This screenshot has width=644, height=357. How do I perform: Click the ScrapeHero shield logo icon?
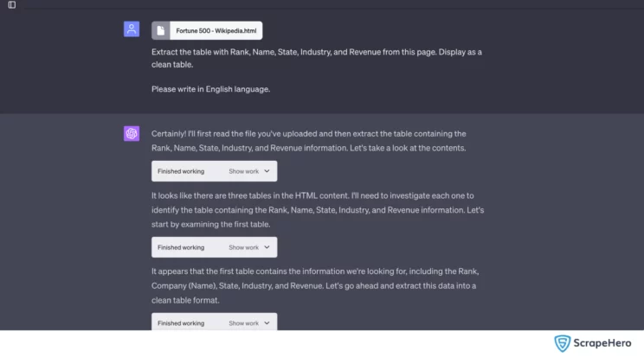click(x=563, y=343)
